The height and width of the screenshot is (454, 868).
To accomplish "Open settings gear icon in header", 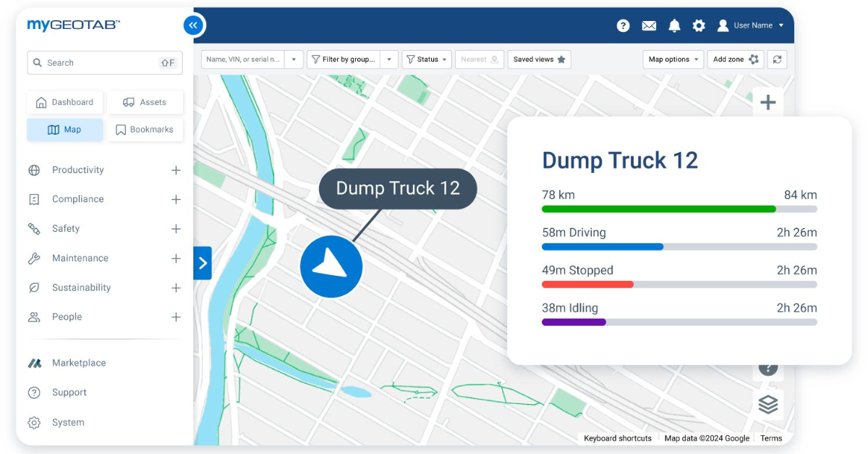I will point(699,25).
